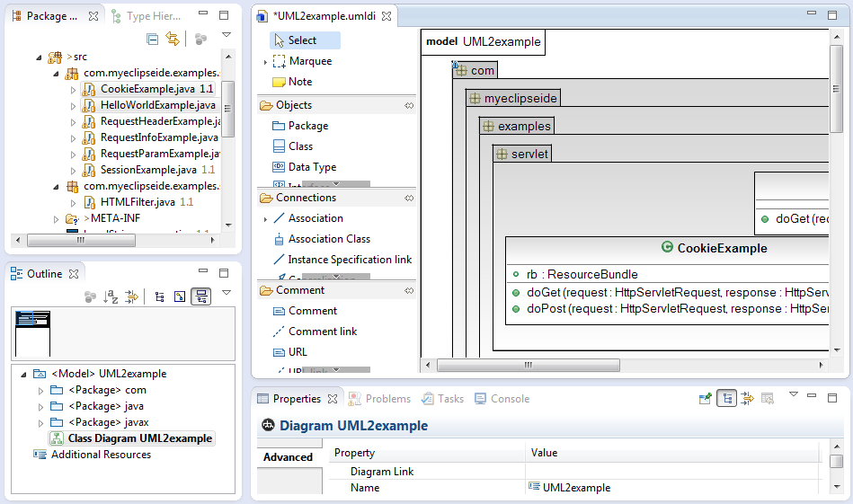
Task: Select the Class object tool
Action: [300, 146]
